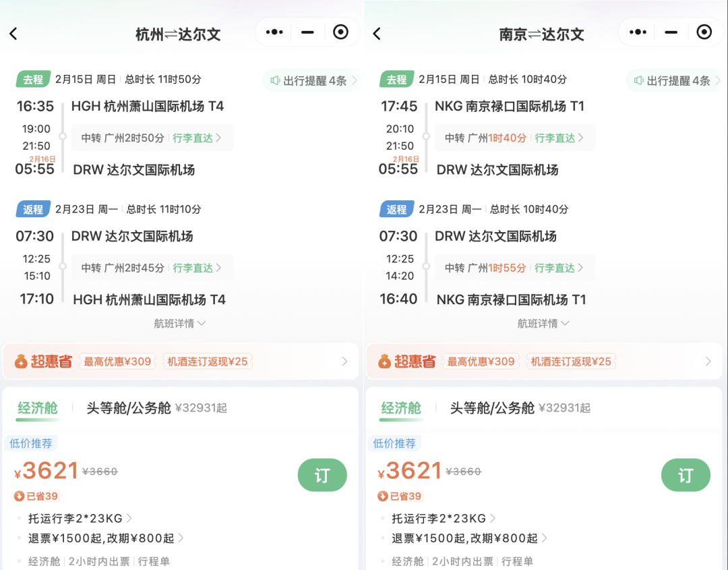This screenshot has height=570, width=728.
Task: Tap the orange moneybag icon beside 超惠省
Action: coord(22,361)
